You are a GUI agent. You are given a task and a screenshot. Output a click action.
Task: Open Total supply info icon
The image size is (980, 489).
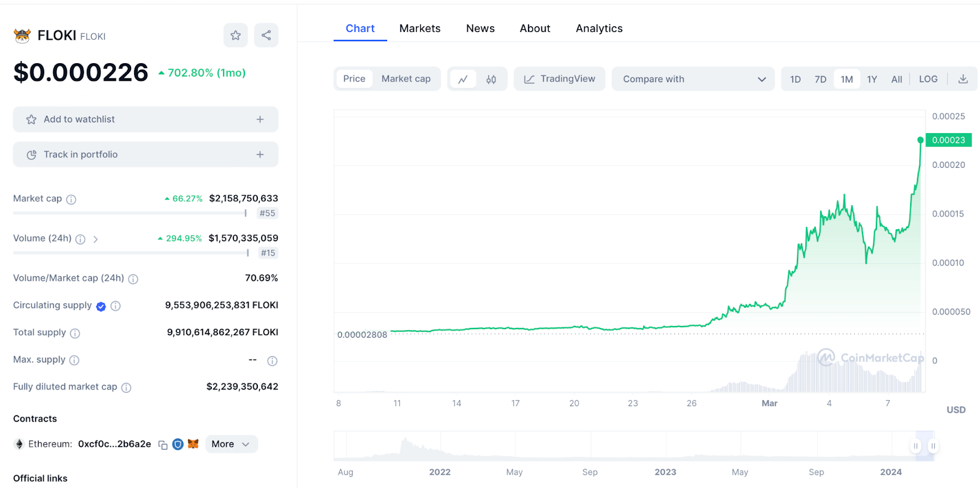(x=75, y=333)
